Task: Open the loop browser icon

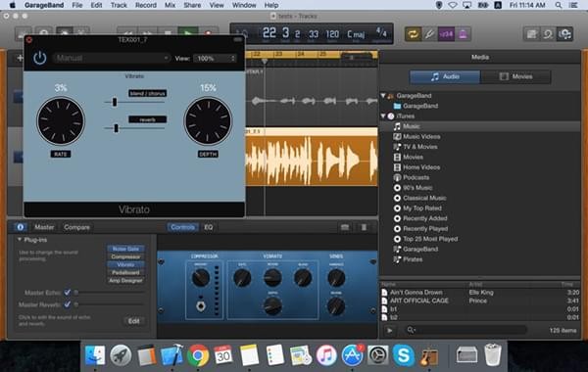Action: coord(548,34)
